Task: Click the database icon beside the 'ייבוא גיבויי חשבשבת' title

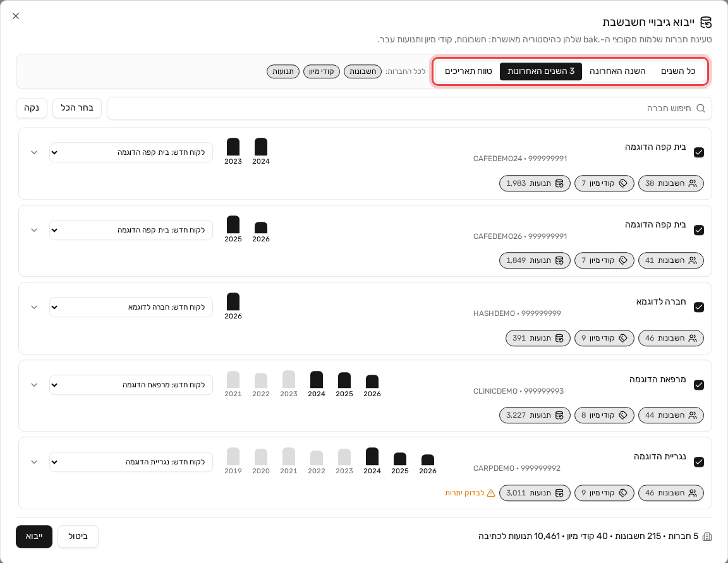Action: coord(706,22)
